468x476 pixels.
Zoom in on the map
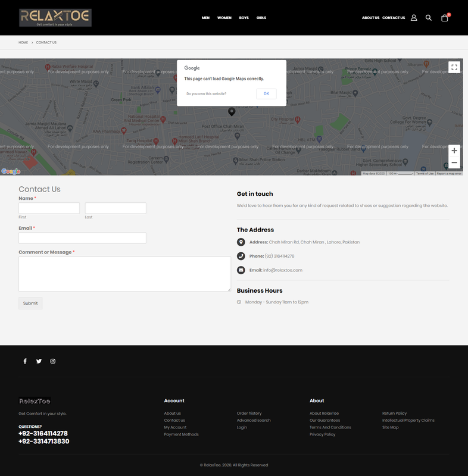[x=454, y=151]
